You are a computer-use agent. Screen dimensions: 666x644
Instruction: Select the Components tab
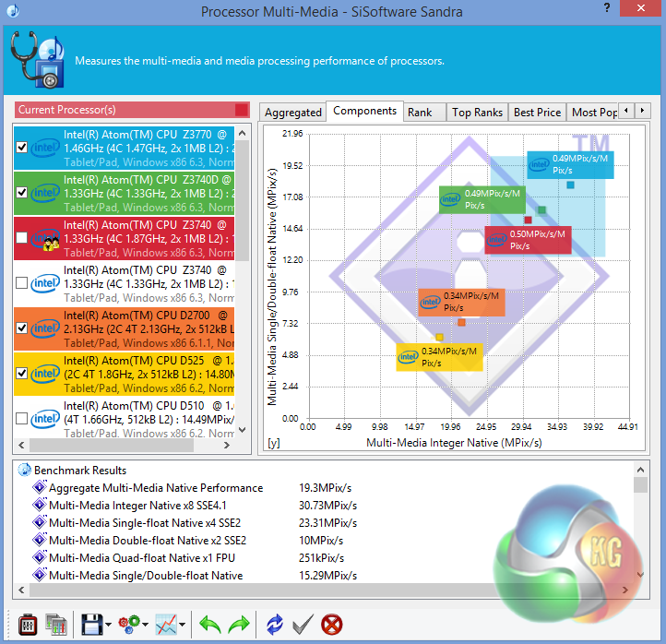click(x=364, y=111)
